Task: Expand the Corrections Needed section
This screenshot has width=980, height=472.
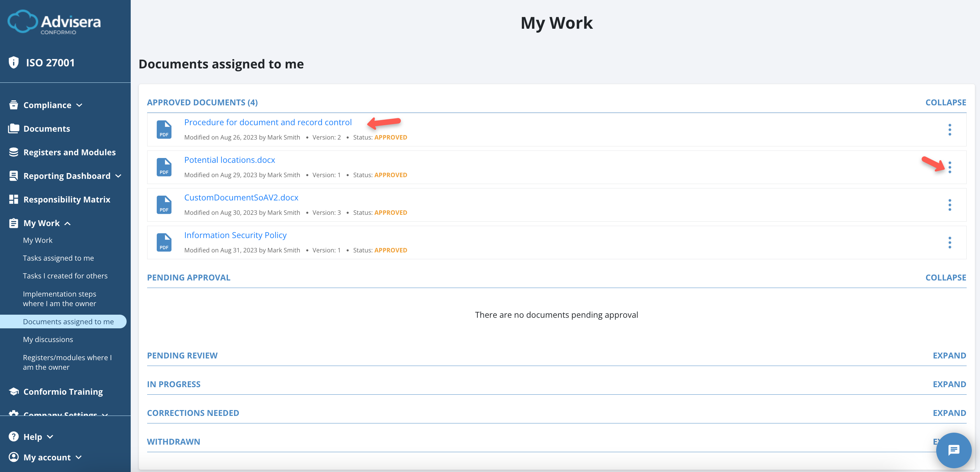Action: pyautogui.click(x=949, y=413)
